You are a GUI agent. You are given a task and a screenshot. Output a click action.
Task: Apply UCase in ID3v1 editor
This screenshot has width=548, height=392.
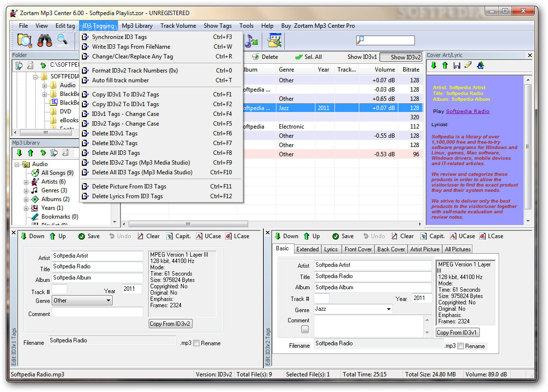(208, 236)
